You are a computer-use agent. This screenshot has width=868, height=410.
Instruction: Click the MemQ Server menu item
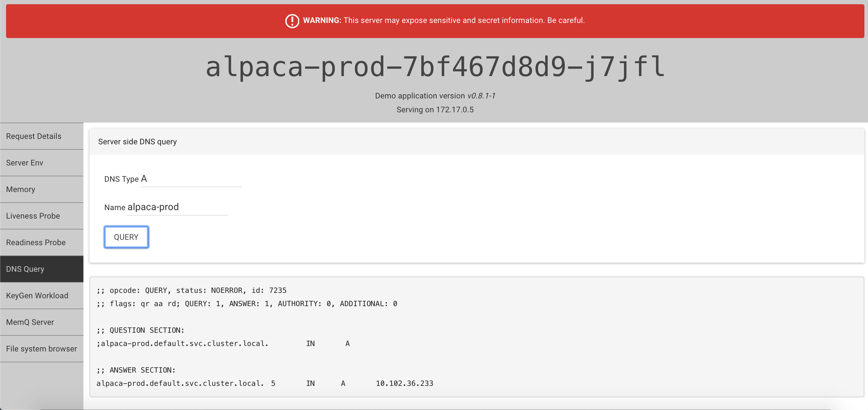click(41, 322)
